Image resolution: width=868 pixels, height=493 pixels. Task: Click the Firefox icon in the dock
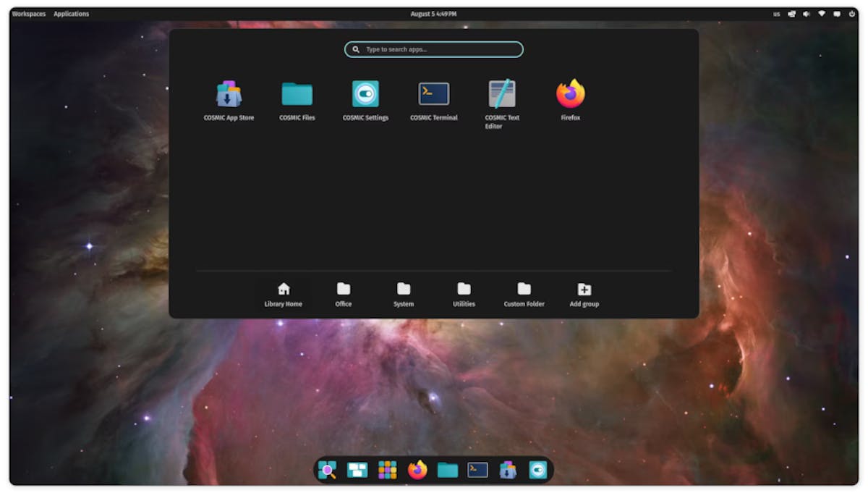pos(417,471)
